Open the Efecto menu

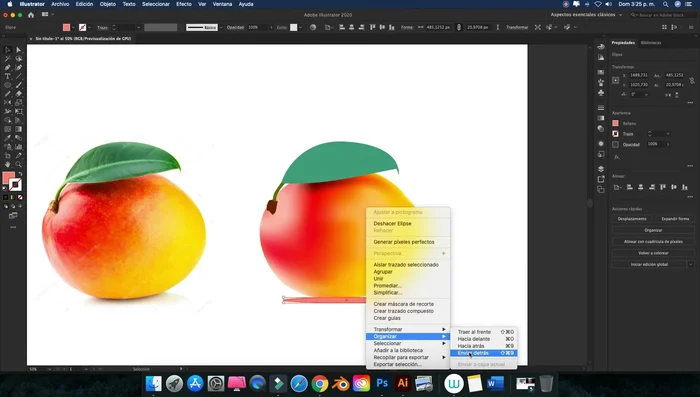tap(183, 4)
